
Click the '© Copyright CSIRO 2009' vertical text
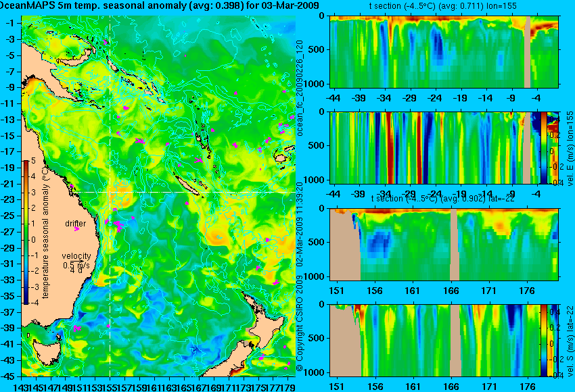[x=300, y=324]
